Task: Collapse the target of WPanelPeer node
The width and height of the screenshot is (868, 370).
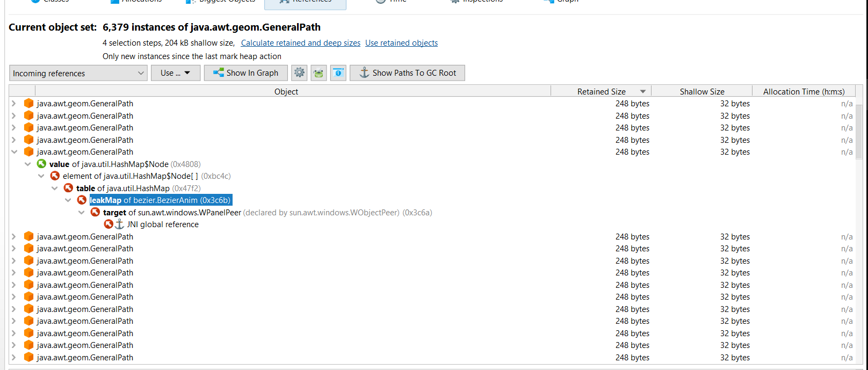Action: 81,212
